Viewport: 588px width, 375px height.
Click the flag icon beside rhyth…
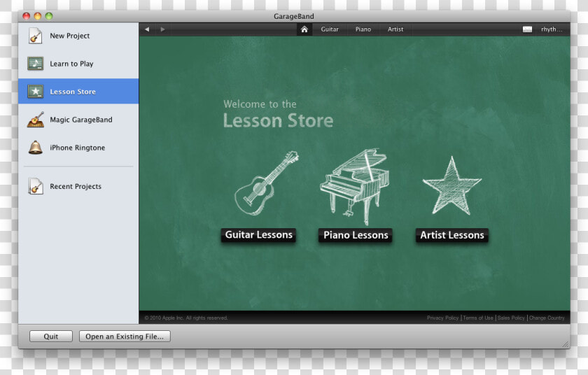(x=527, y=29)
